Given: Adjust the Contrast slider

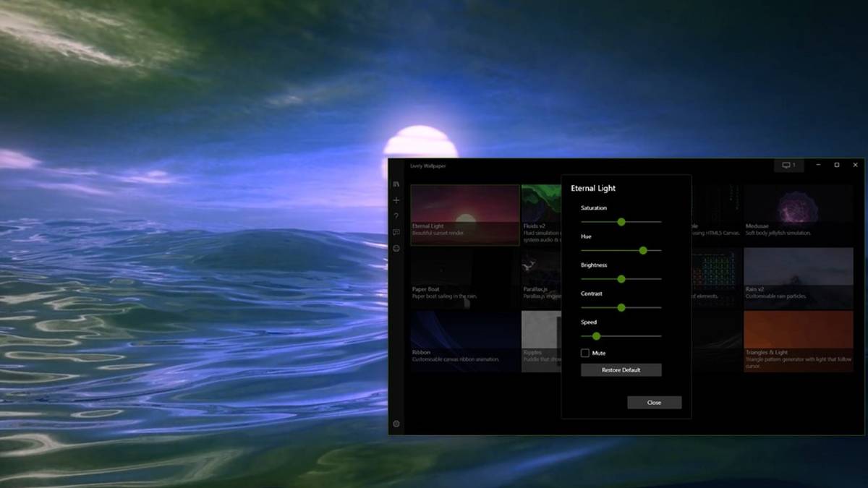Looking at the screenshot, I should (x=621, y=307).
